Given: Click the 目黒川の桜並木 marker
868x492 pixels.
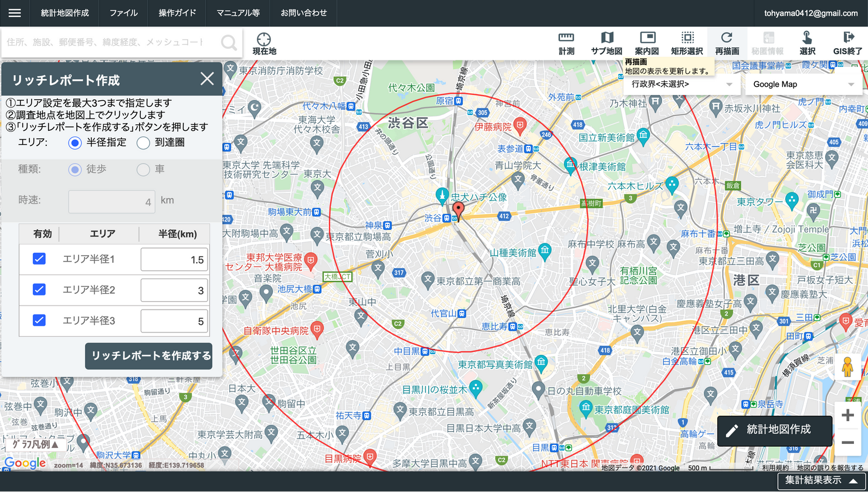Looking at the screenshot, I should pos(476,388).
